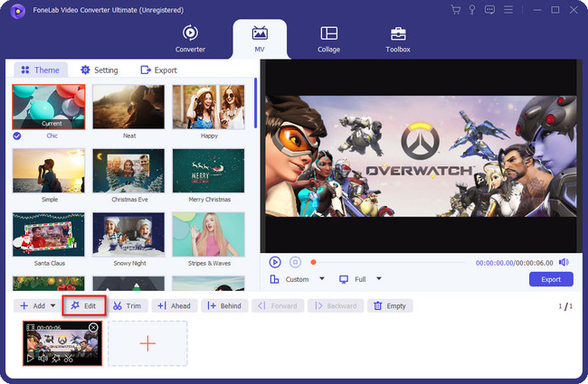Screen dimensions: 588x384
Task: Click the 1 / 1 page counter
Action: click(x=565, y=306)
